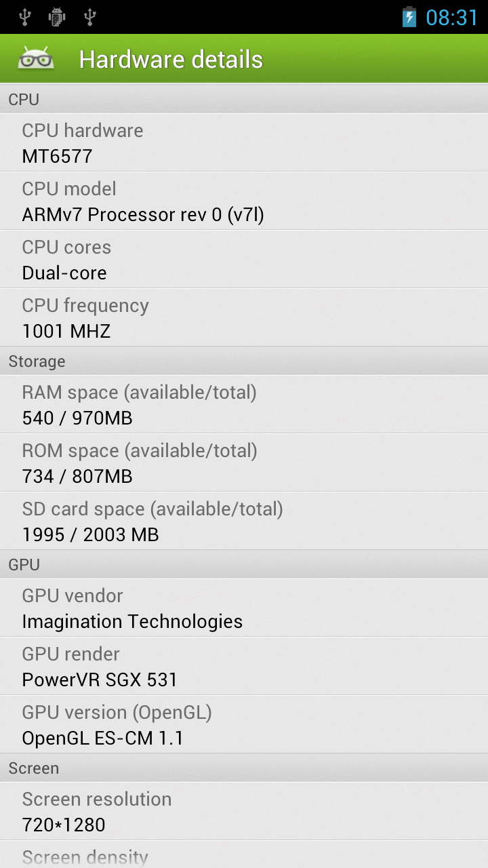Tap the GPU version OpenGL entry
488x868 pixels.
244,724
